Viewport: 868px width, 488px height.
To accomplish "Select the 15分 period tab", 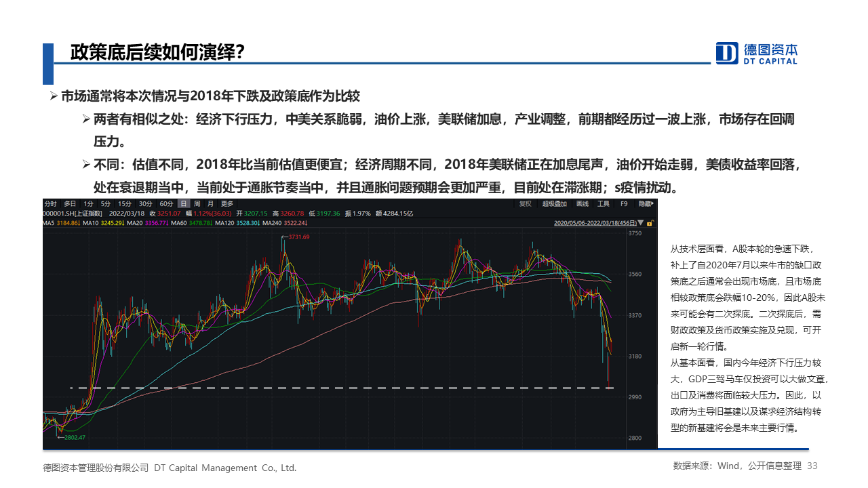I will click(125, 204).
